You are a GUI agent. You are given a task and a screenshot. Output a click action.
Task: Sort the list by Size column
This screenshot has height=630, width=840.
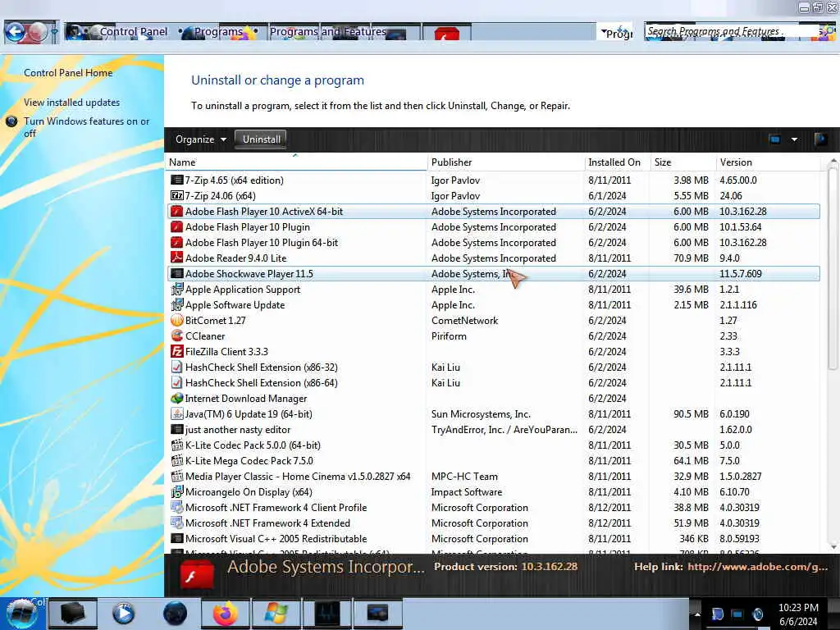coord(682,162)
